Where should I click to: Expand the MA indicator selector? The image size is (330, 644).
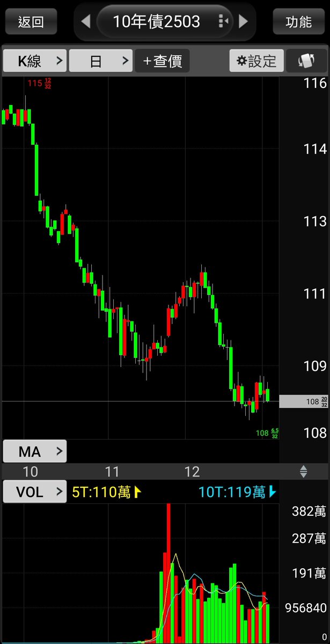click(x=35, y=451)
